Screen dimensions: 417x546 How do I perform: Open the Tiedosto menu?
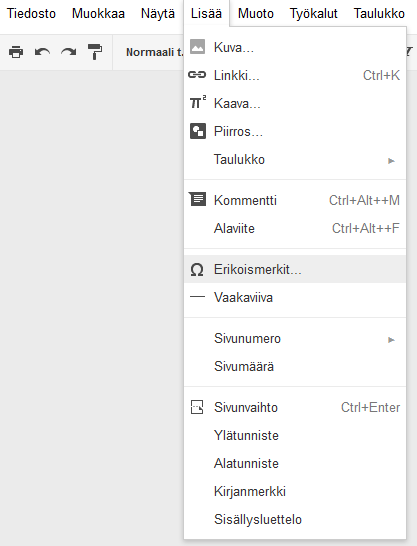pos(31,14)
